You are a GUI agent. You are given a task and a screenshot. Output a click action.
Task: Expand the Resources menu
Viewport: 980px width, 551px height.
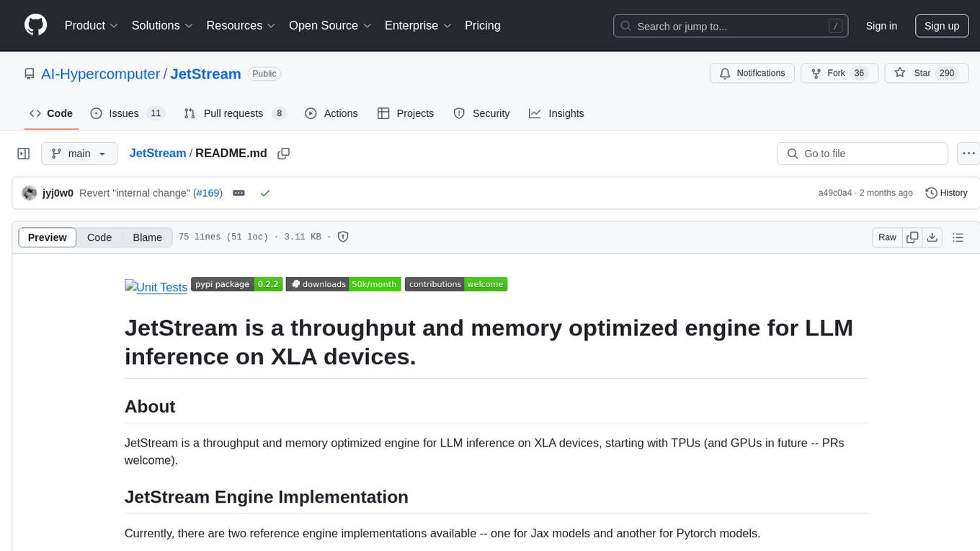(241, 25)
